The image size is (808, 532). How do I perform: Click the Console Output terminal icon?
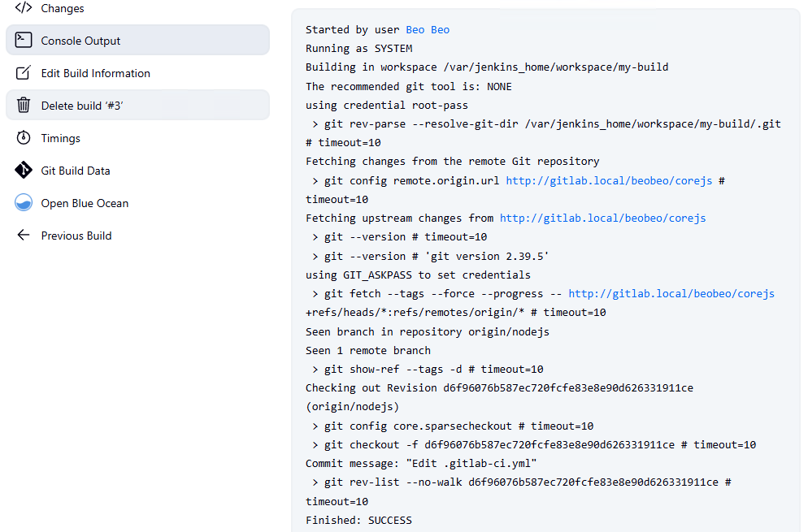coord(24,41)
